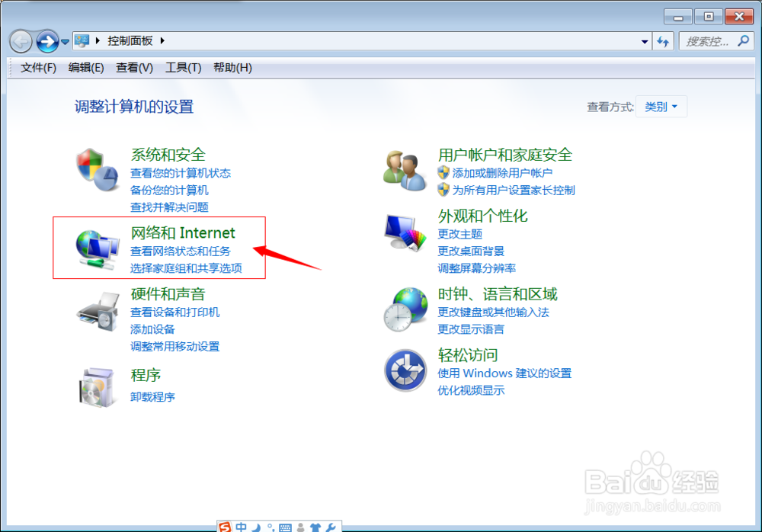
Task: Open 硬件和声音 category heading
Action: tap(168, 293)
